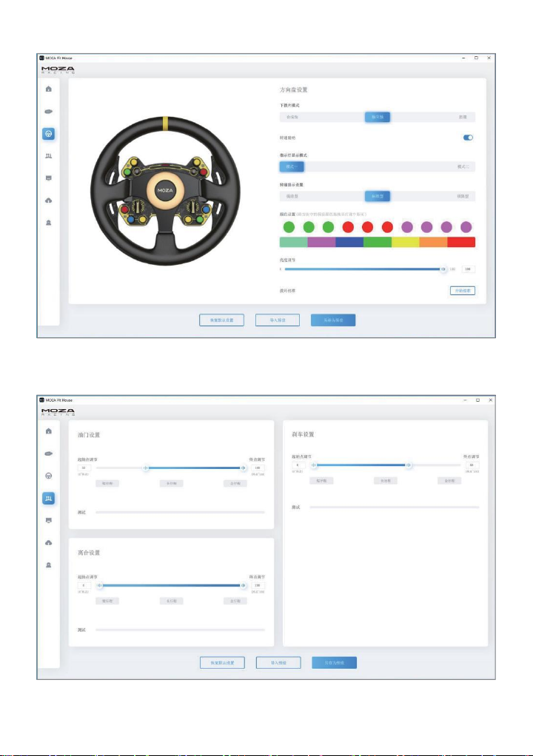
Task: Click 导入预设 in the upper window
Action: click(278, 320)
